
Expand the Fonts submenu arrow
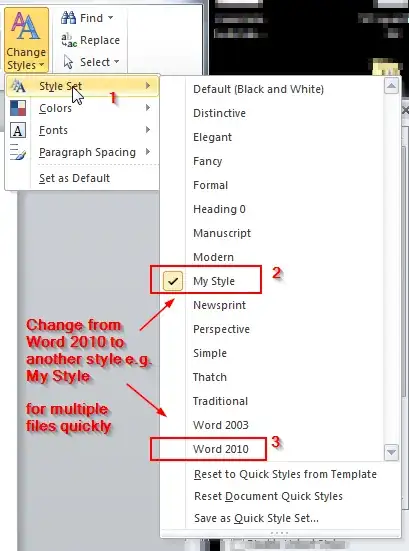pos(148,130)
